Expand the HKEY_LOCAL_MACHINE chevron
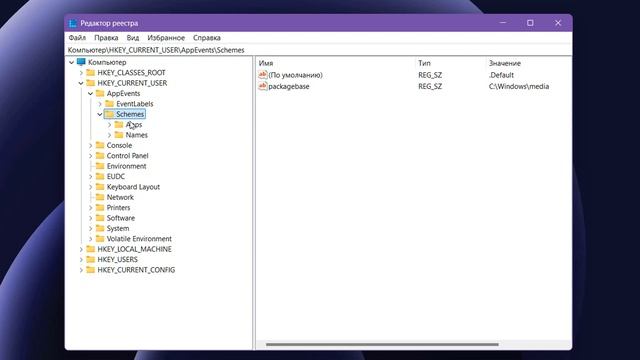640x360 pixels. (81, 249)
